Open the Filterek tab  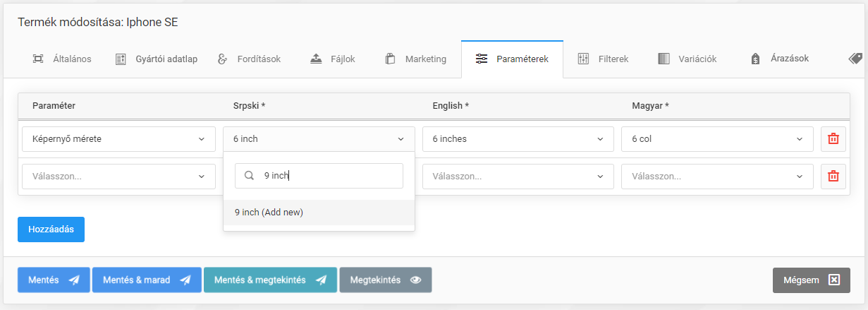coord(603,59)
